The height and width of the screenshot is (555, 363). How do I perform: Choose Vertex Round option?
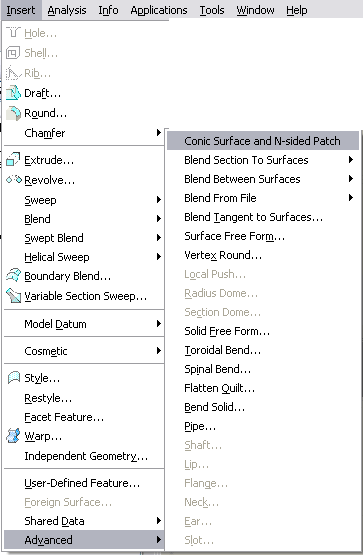pos(223,255)
